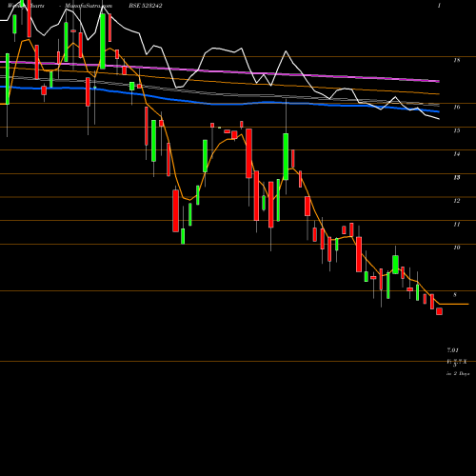The height and width of the screenshot is (476, 476).
Task: Select the 11 price axis label
Action: point(457,225)
